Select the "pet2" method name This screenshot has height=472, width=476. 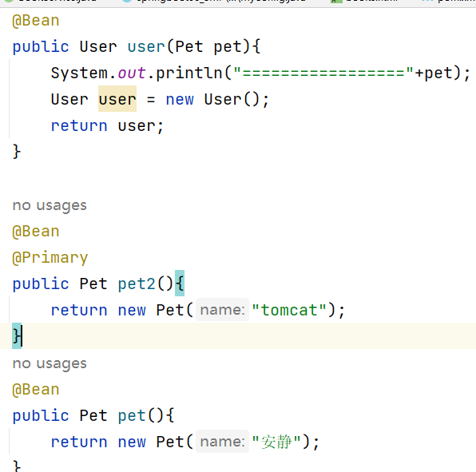(137, 284)
